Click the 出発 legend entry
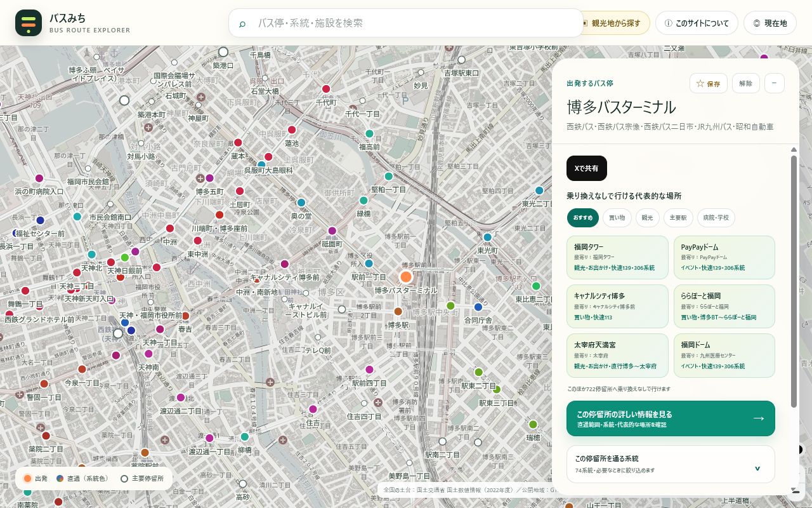Image resolution: width=812 pixels, height=508 pixels. tap(36, 478)
